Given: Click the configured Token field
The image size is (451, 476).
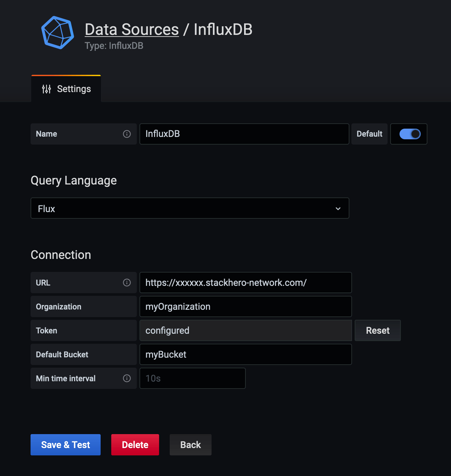Looking at the screenshot, I should (245, 330).
